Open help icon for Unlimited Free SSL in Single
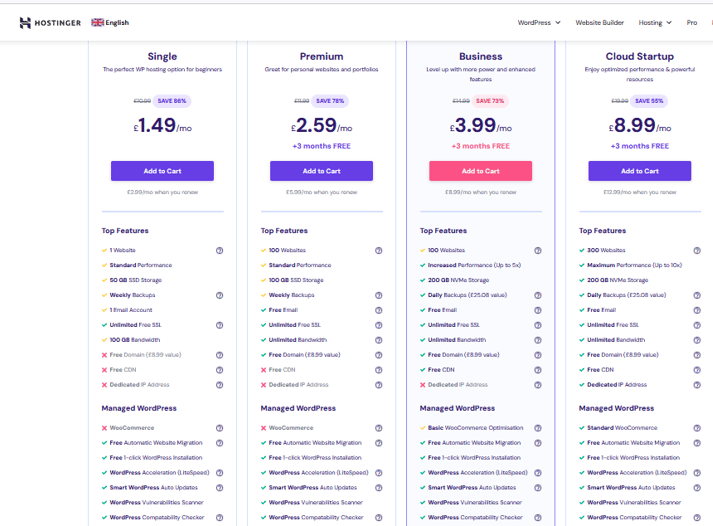The image size is (713, 526). point(220,325)
